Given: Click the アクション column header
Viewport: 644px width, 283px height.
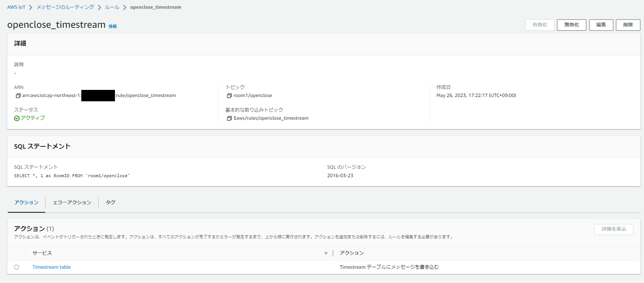Looking at the screenshot, I should coord(352,253).
